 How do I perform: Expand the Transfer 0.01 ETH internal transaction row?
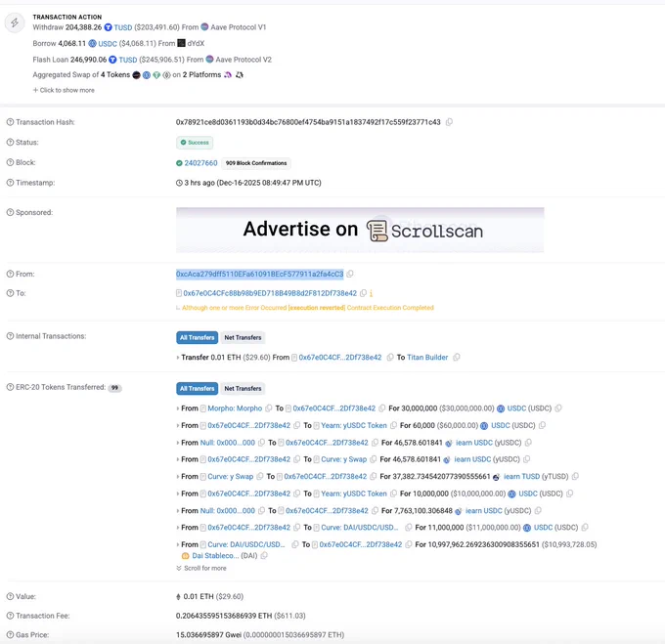[x=178, y=358]
